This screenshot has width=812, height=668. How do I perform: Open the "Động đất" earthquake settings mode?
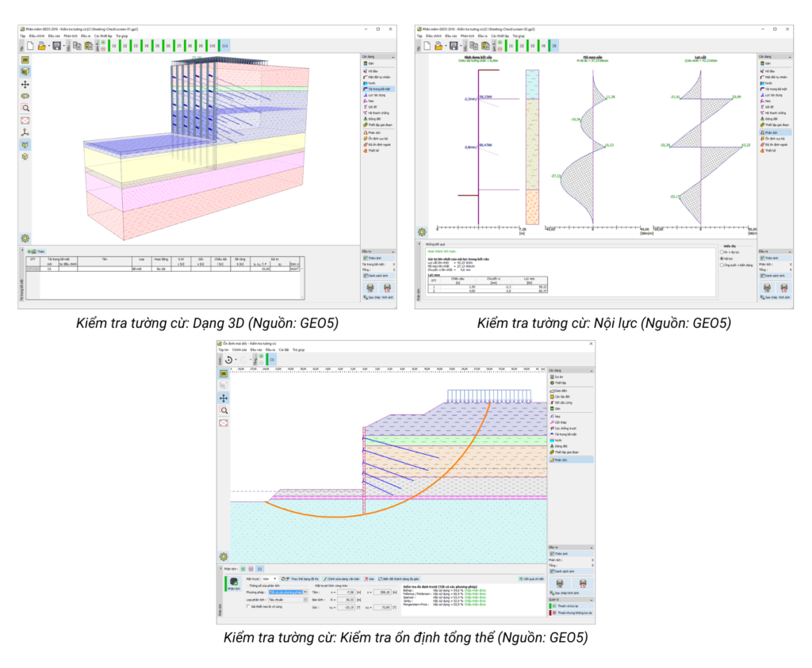372,119
